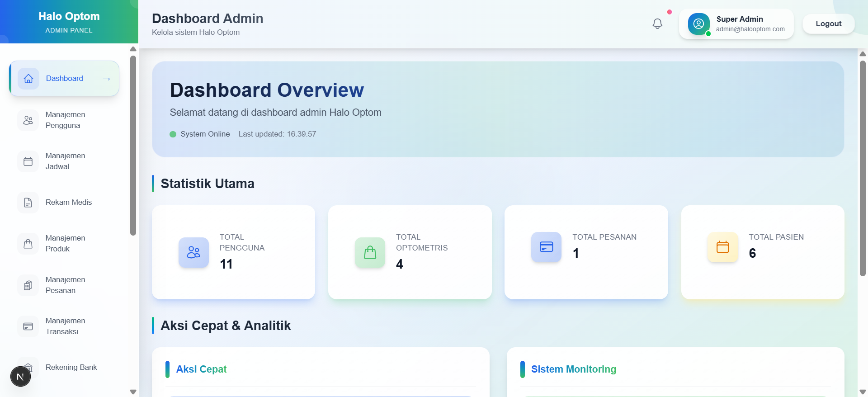The height and width of the screenshot is (397, 868).
Task: Click the Halo Optom logo title
Action: click(69, 16)
